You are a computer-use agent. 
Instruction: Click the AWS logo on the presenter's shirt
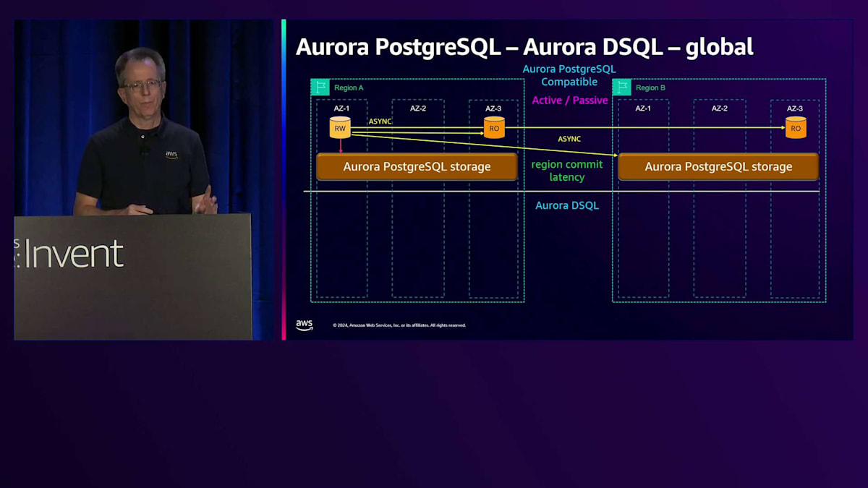171,154
